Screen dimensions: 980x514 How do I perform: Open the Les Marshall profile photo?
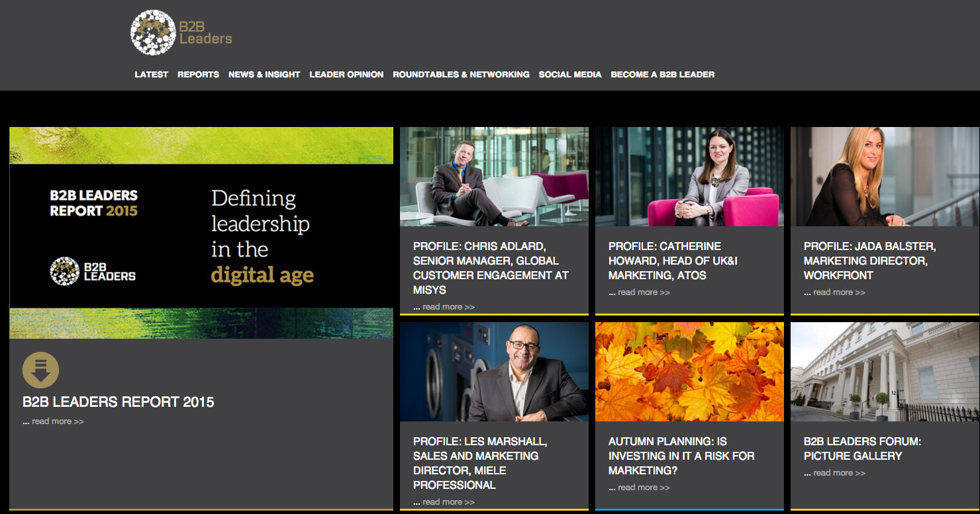[x=494, y=372]
